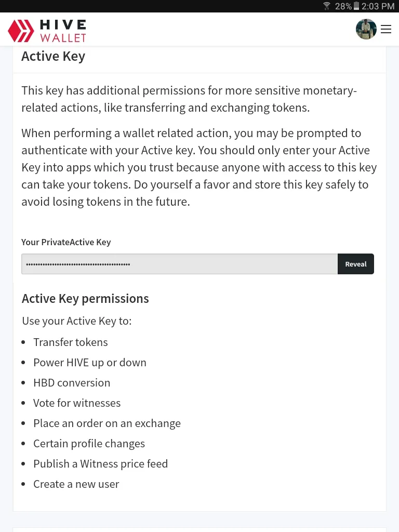
Task: Click the Hive Wallet logo
Action: point(47,31)
